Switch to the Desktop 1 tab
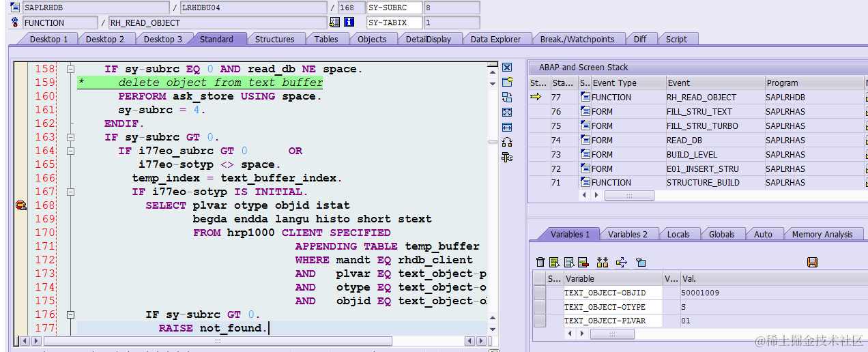868x352 pixels. click(48, 39)
